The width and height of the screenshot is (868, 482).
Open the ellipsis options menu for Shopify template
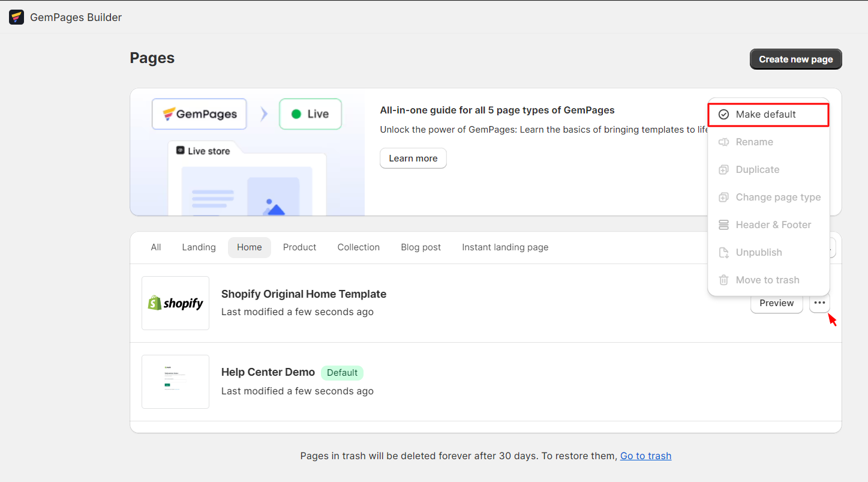click(x=819, y=303)
